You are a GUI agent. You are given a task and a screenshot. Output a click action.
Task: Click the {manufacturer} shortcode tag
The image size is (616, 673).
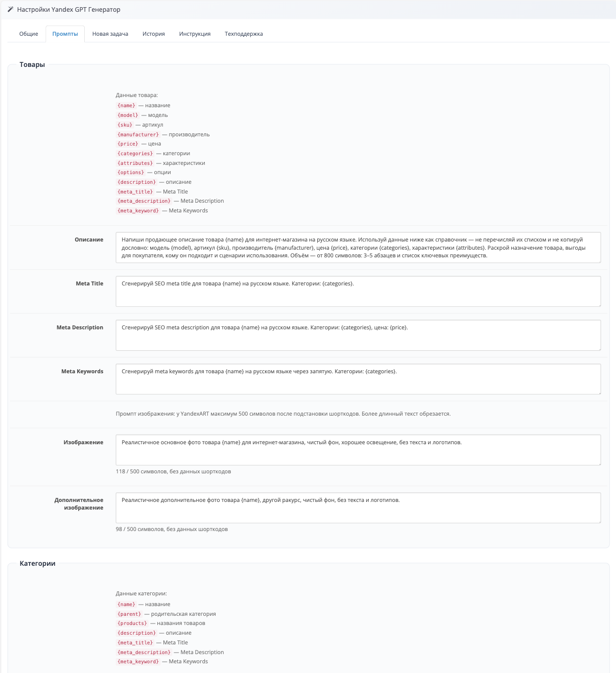(x=138, y=134)
